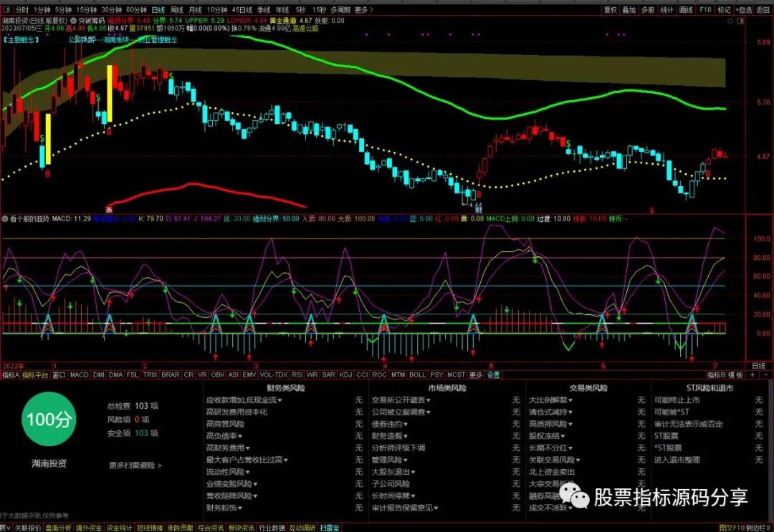This screenshot has height=532, width=774.
Task: Select the MACD indicator tab
Action: click(79, 375)
